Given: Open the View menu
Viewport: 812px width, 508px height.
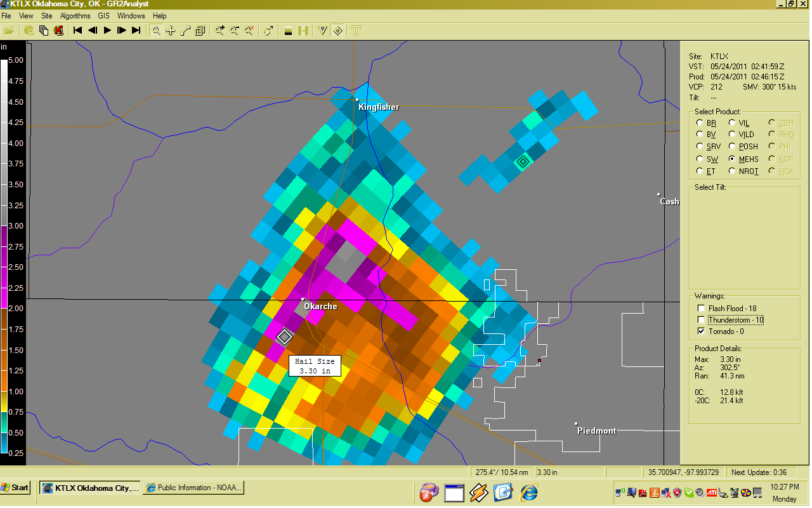Looking at the screenshot, I should (x=26, y=16).
